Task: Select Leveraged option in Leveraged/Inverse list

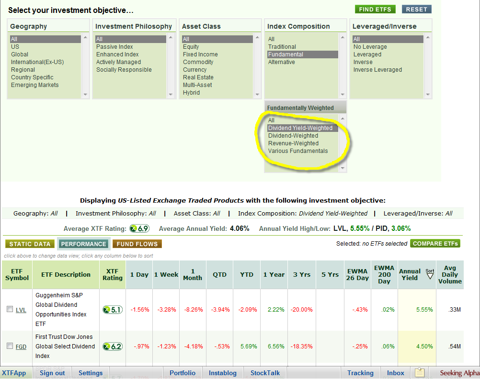Action: [x=367, y=54]
